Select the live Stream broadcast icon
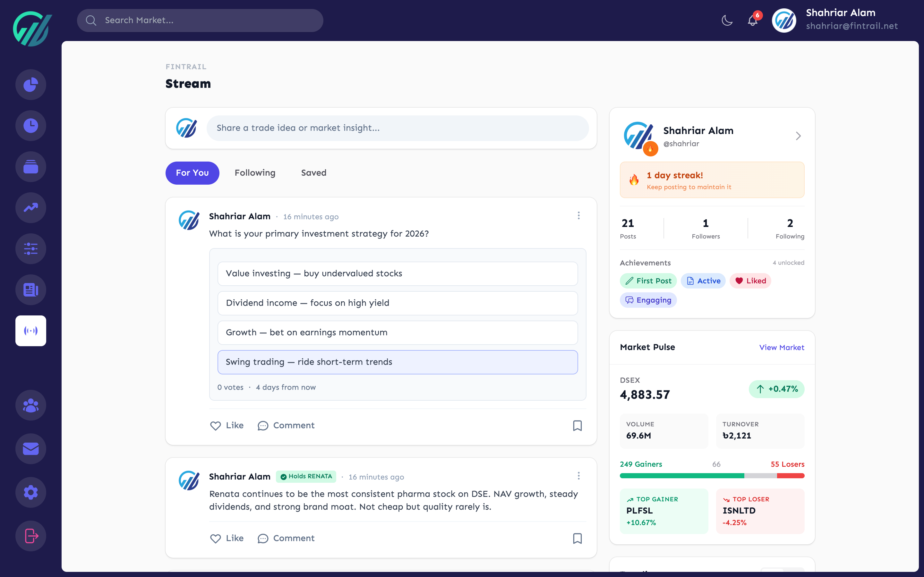 point(30,330)
